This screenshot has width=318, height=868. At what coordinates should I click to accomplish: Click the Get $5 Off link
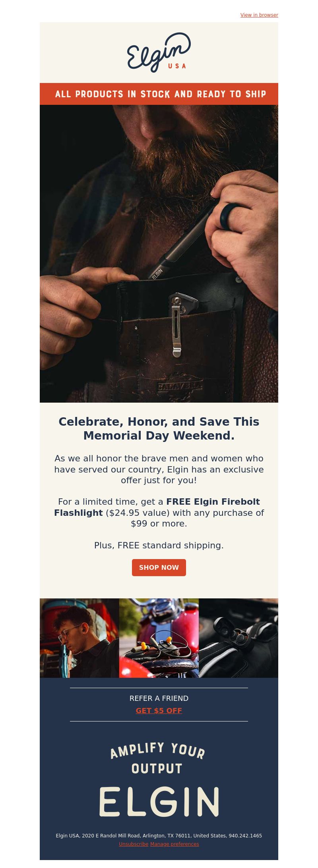[x=159, y=711]
